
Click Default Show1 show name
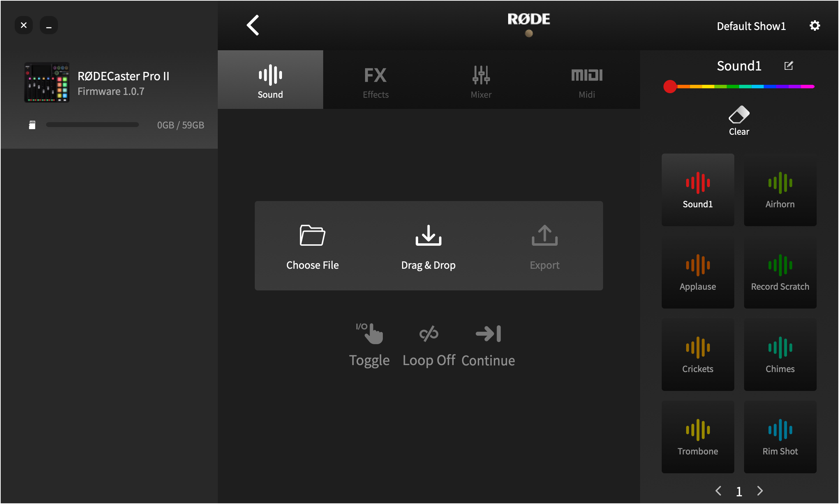(x=751, y=26)
